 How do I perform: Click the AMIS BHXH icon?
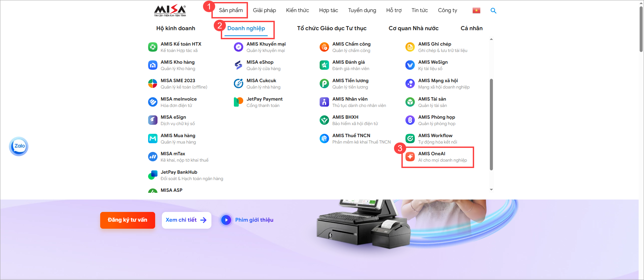tap(324, 120)
